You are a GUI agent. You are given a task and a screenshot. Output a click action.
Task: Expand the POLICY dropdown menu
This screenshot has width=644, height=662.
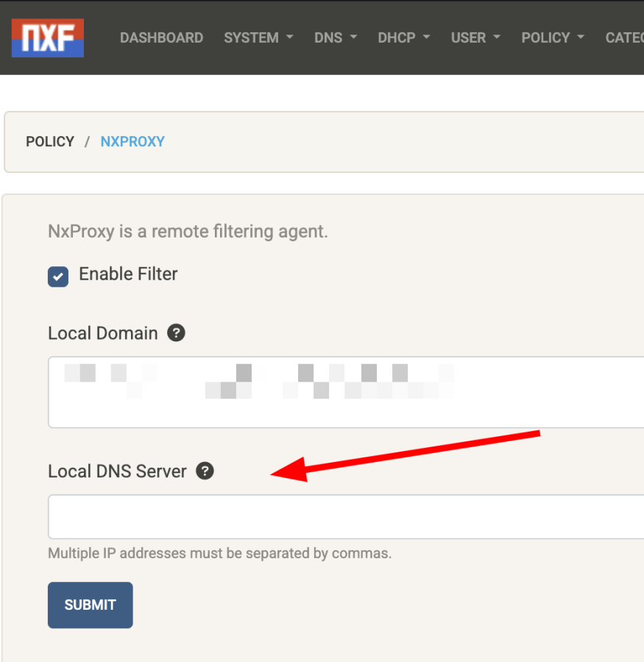click(553, 38)
